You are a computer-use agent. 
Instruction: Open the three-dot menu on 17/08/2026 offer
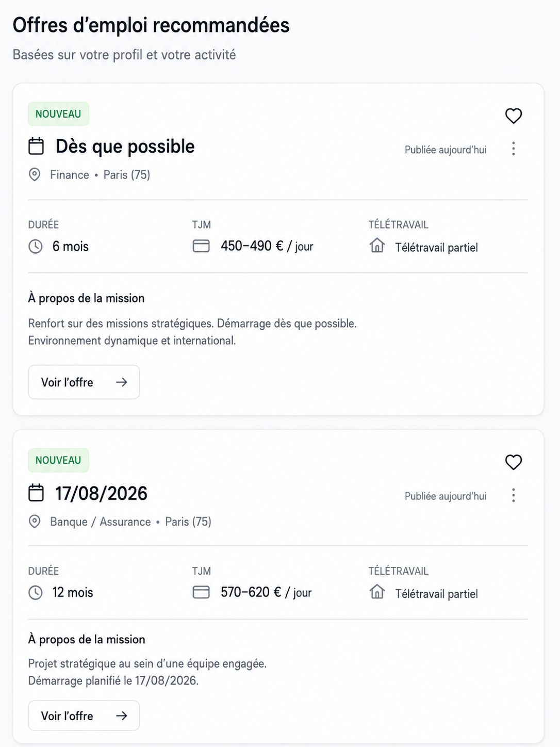point(513,496)
